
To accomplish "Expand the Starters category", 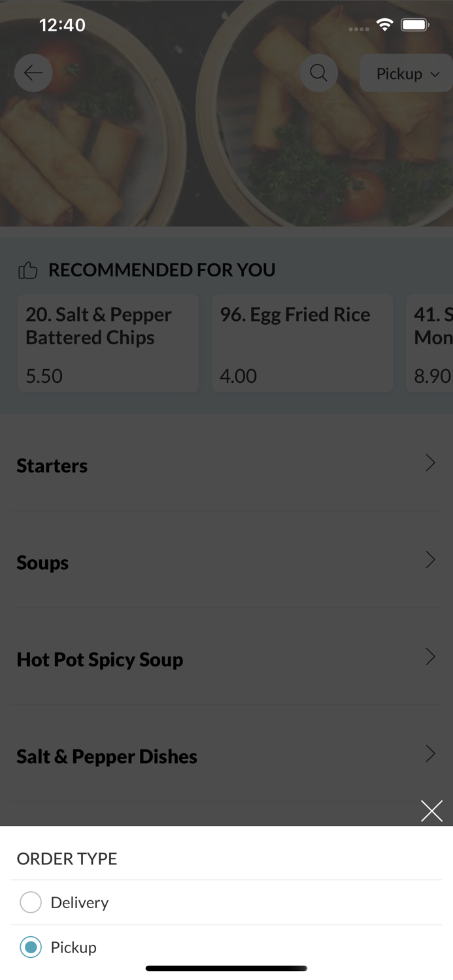I will 226,465.
